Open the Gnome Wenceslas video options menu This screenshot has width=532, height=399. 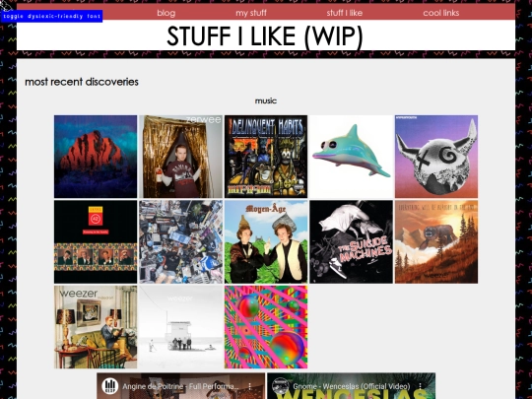tap(420, 386)
